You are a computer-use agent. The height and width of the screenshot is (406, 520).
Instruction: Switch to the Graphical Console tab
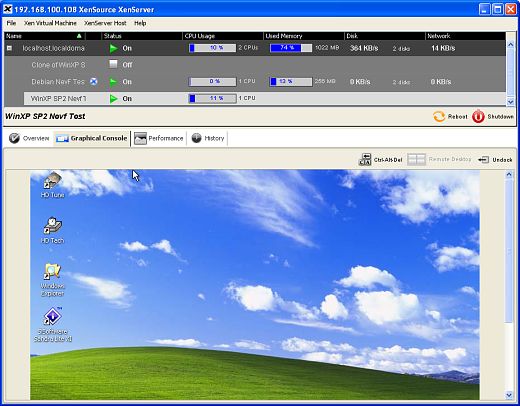click(x=92, y=138)
